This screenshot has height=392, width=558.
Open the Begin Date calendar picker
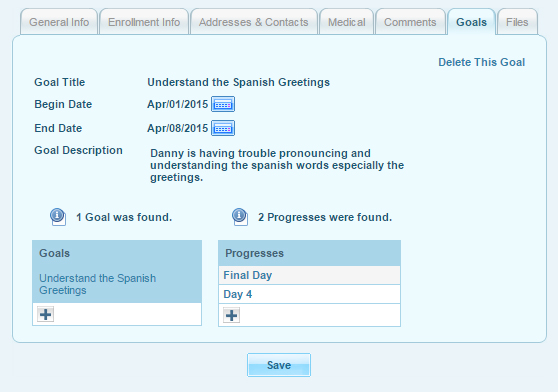[x=223, y=104]
